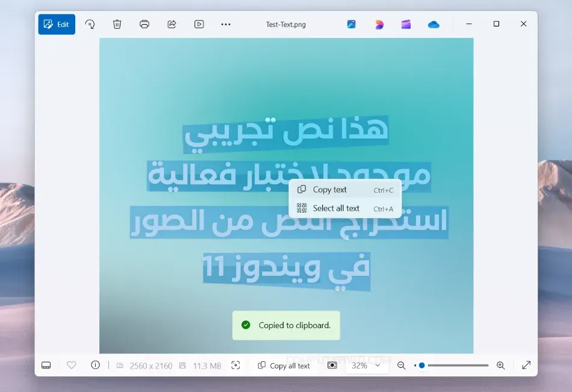Open the See more three-dots menu
The height and width of the screenshot is (392, 572).
click(x=226, y=25)
